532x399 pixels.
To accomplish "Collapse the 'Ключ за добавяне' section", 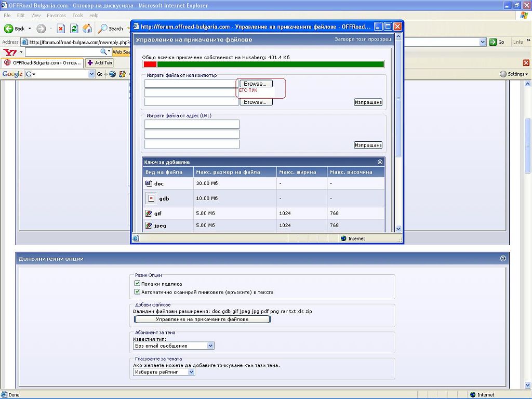I will pos(380,162).
